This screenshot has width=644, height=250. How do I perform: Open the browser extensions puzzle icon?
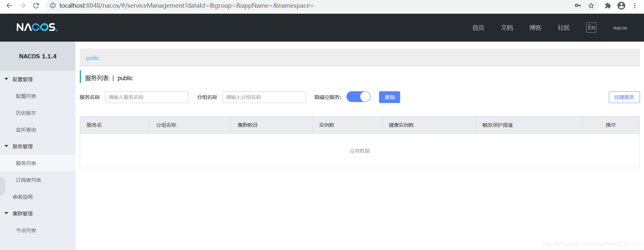(608, 6)
